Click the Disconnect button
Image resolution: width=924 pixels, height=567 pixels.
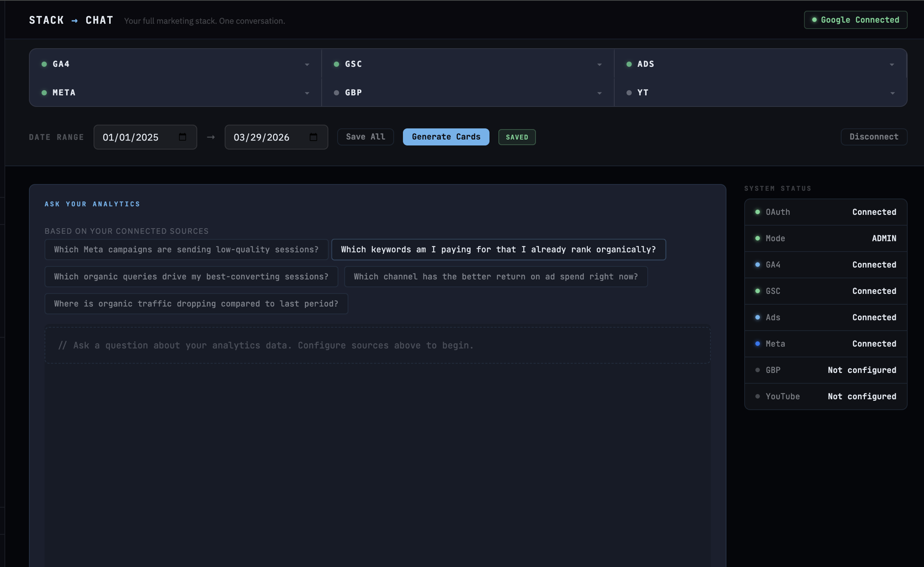click(874, 137)
